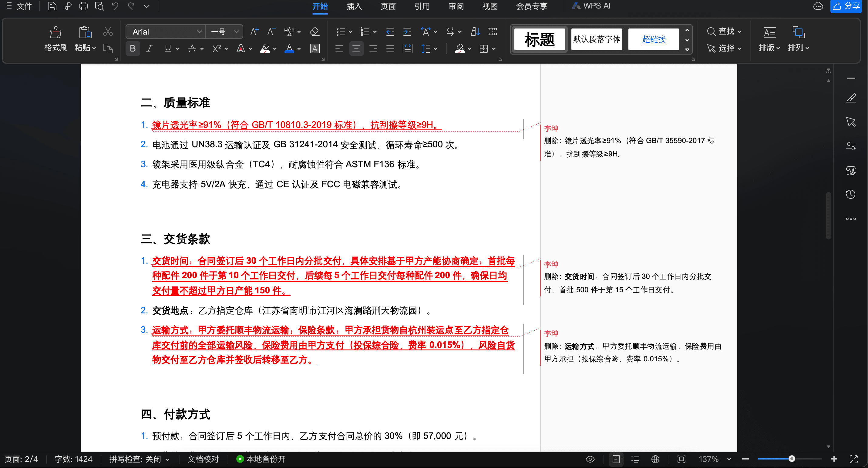Open the font size 一号 dropdown
Viewport: 868px width, 468px height.
[236, 32]
